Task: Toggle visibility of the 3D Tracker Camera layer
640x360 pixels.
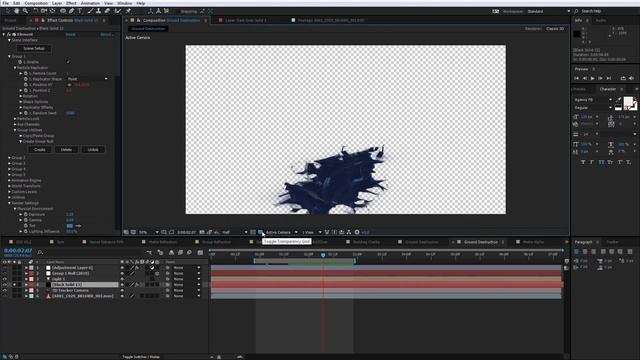Action: click(x=5, y=290)
